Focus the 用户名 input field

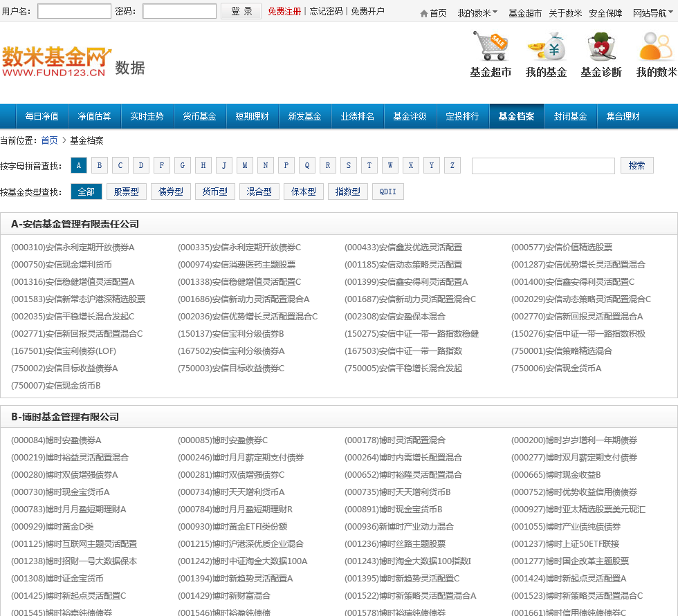75,11
